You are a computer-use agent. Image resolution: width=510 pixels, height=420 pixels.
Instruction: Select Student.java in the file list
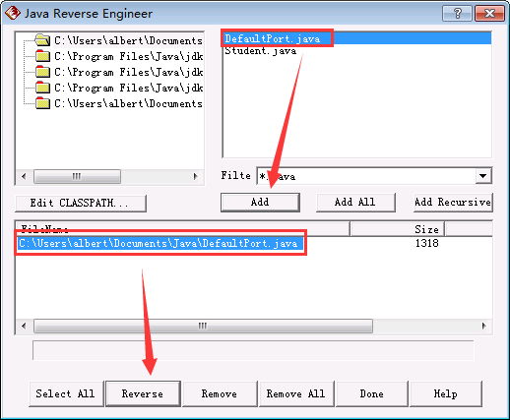click(260, 51)
